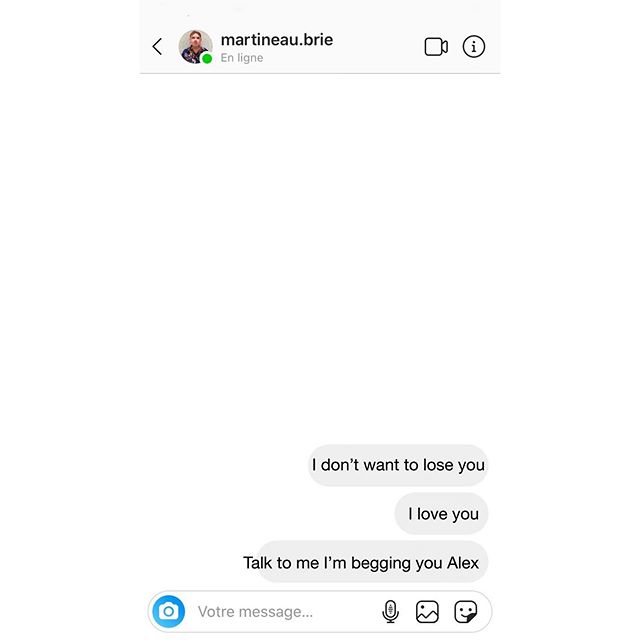Open the sticker smiley icon
This screenshot has height=640, width=640.
coord(465,611)
